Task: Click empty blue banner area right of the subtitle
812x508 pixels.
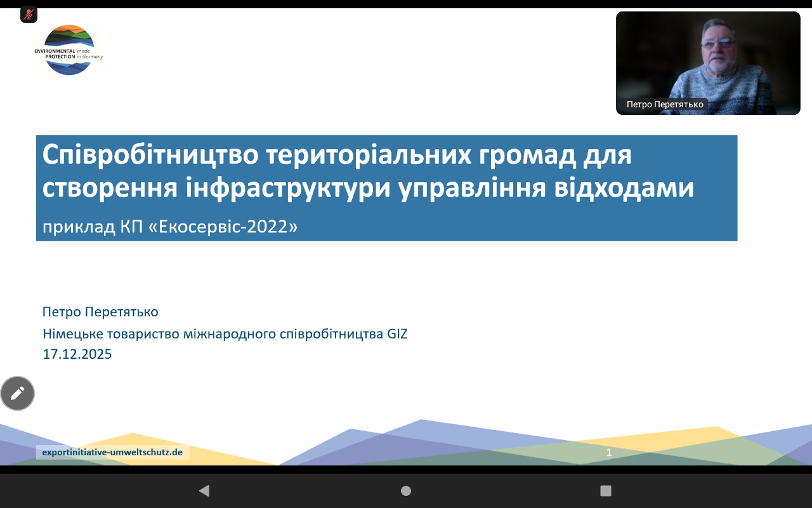Action: click(507, 226)
